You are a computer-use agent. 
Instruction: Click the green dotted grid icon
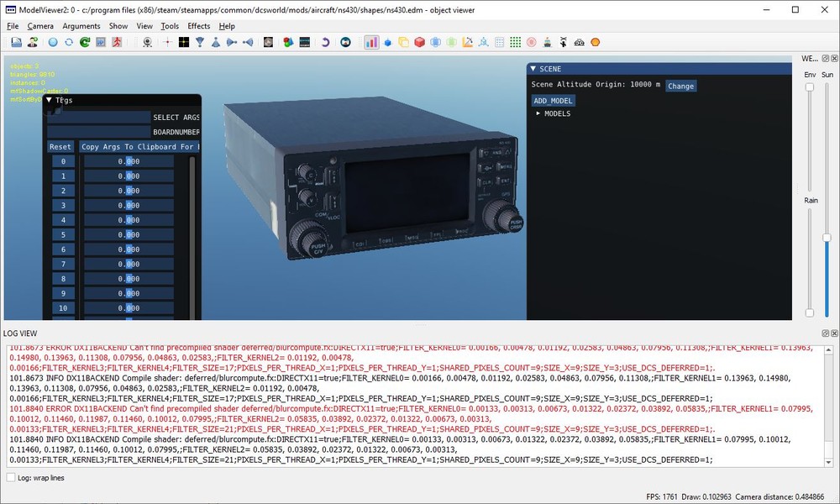tap(516, 42)
